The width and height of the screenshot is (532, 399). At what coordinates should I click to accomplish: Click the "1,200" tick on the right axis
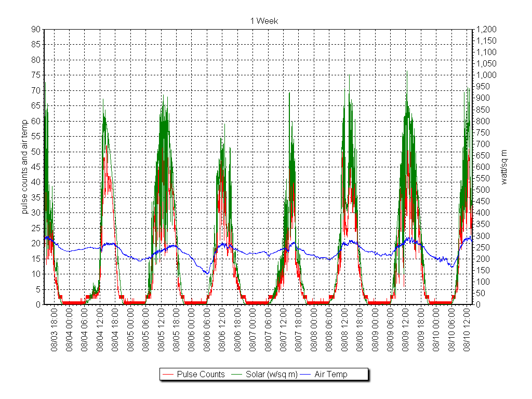486,29
